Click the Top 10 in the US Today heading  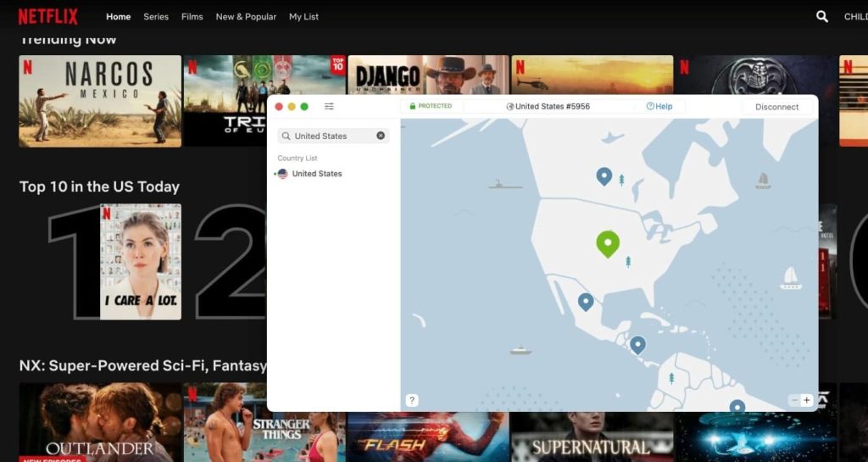pos(100,187)
